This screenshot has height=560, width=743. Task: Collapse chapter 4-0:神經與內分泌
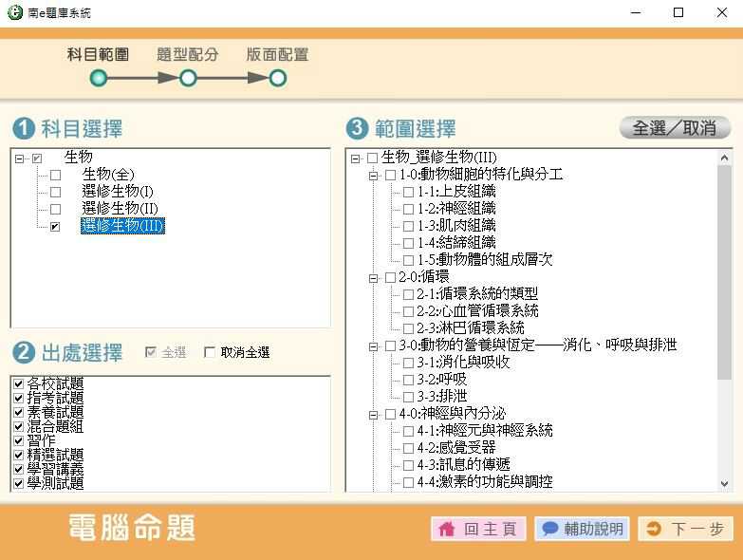tap(373, 415)
